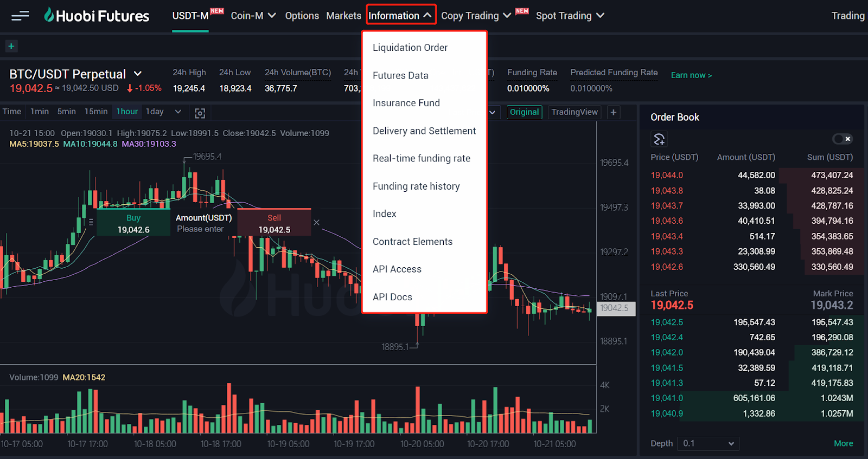Click the chart screenshot capture icon
Screen dimensions: 868x459
pyautogui.click(x=200, y=113)
